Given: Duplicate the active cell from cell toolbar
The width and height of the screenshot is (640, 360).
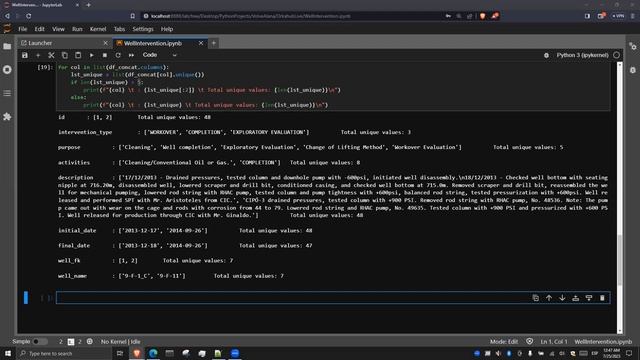Looking at the screenshot, I should [x=536, y=298].
